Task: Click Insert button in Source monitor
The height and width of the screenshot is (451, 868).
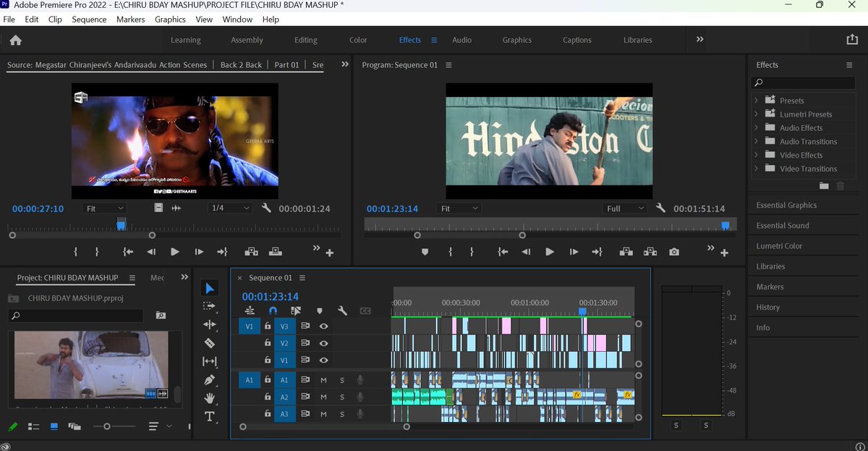Action: (x=251, y=252)
